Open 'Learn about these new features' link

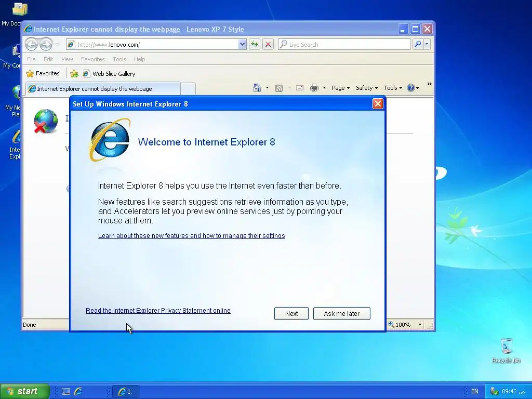pos(191,236)
